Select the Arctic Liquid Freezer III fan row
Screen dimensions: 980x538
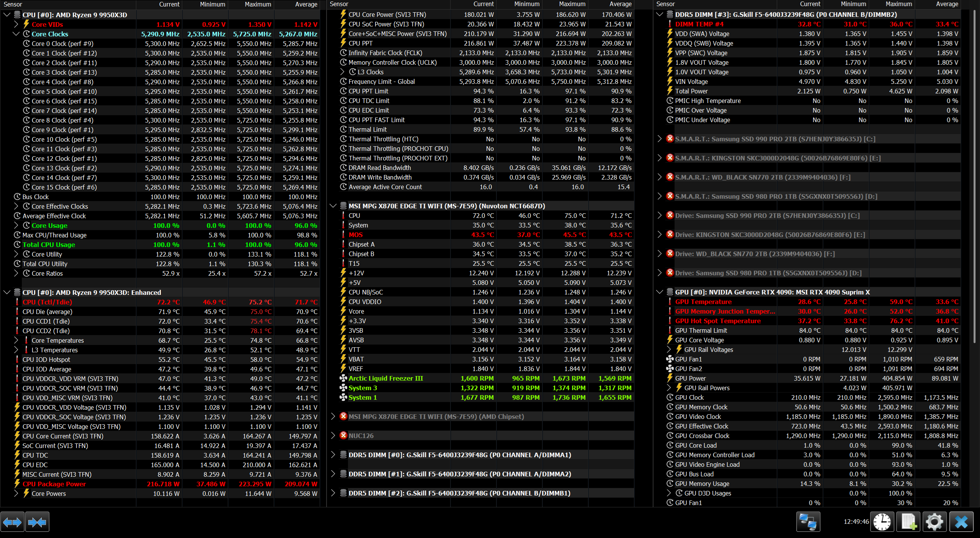click(x=385, y=378)
